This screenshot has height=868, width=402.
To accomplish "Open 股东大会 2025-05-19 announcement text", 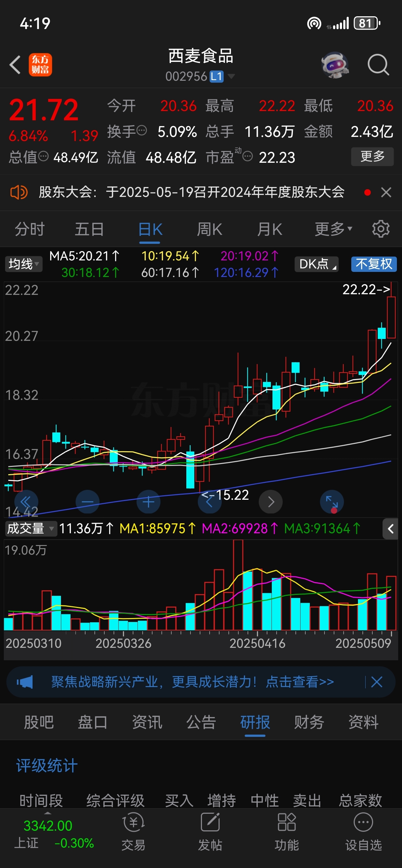I will pyautogui.click(x=191, y=192).
